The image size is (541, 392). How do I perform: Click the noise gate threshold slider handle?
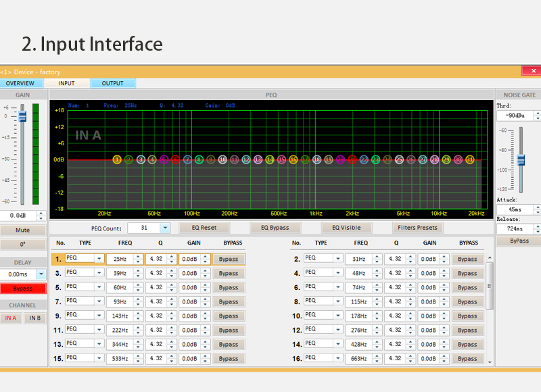[x=521, y=160]
